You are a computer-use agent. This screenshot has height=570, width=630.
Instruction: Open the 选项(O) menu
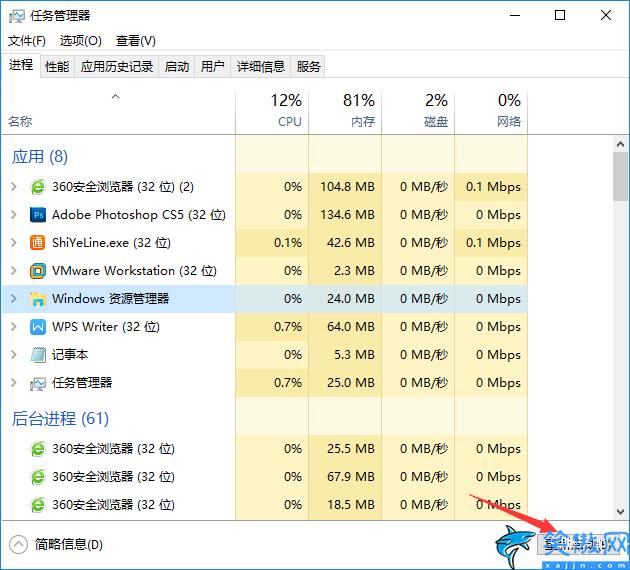pos(81,41)
